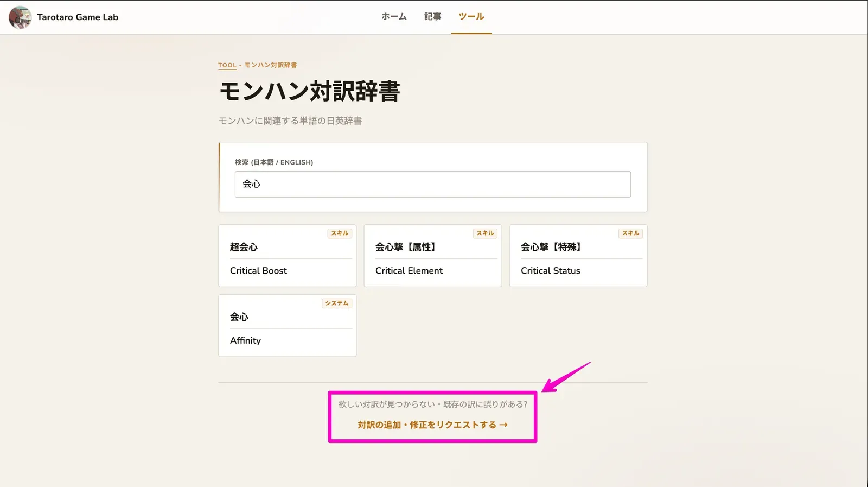Open the 会心 system term card

click(287, 326)
